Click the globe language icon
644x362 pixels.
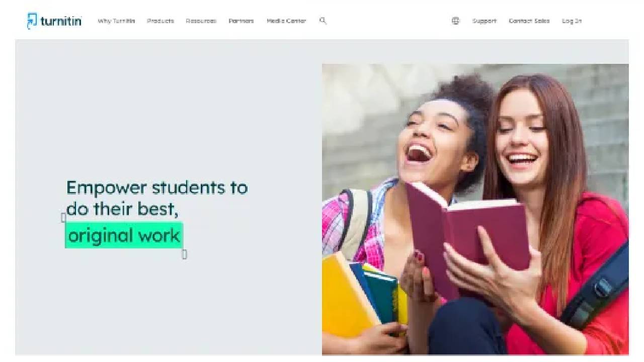pos(455,21)
